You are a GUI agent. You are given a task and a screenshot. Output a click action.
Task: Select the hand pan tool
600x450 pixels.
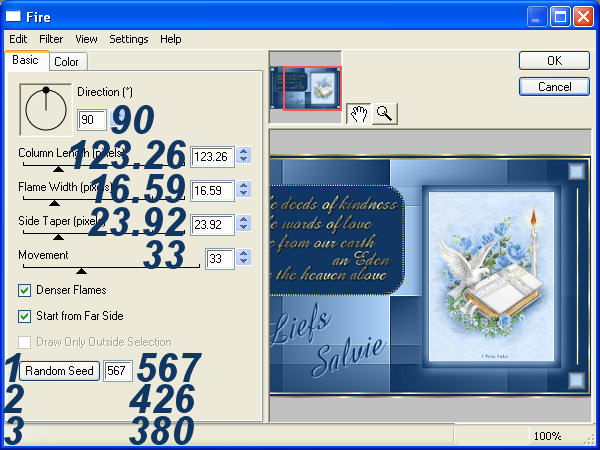pos(358,114)
